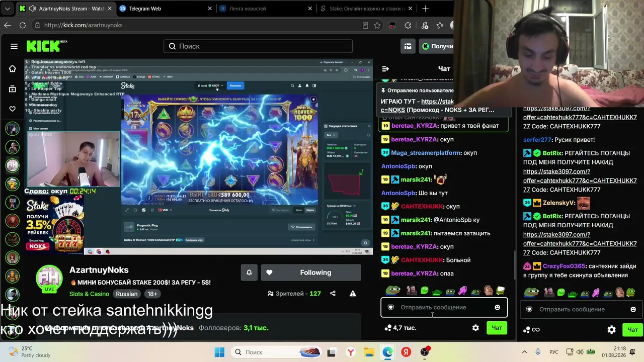
Task: Open the Kick sidebar Home icon
Action: click(13, 69)
